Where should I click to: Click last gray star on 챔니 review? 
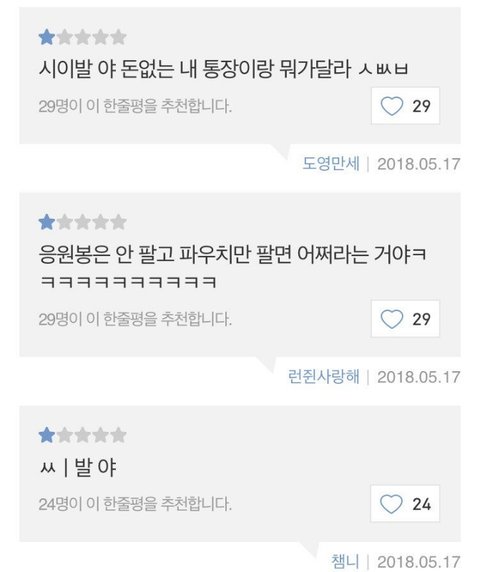pos(119,435)
